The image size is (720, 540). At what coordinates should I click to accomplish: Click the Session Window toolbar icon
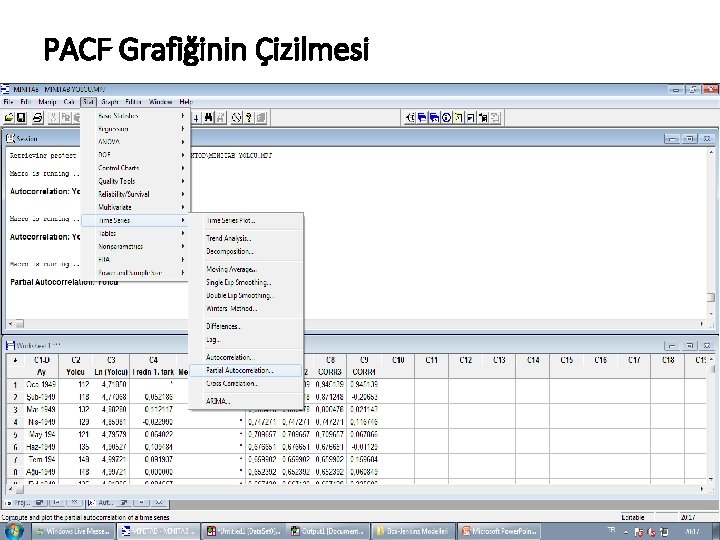coord(422,118)
